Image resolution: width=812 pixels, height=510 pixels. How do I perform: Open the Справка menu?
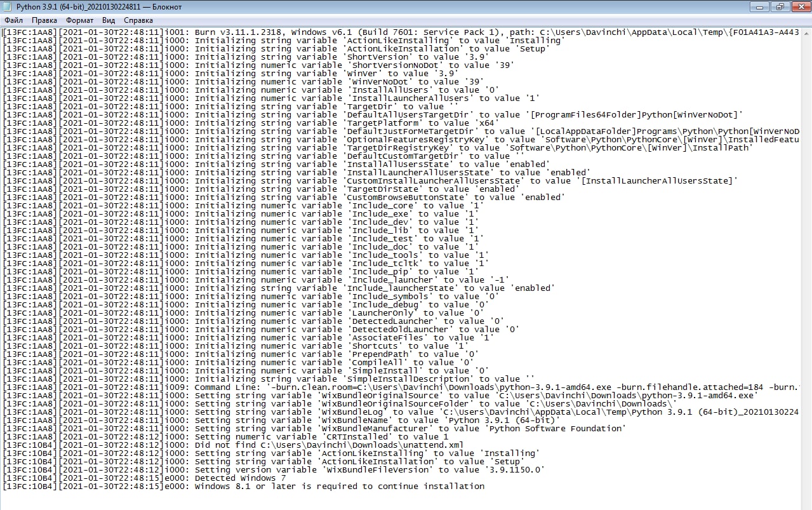point(138,20)
